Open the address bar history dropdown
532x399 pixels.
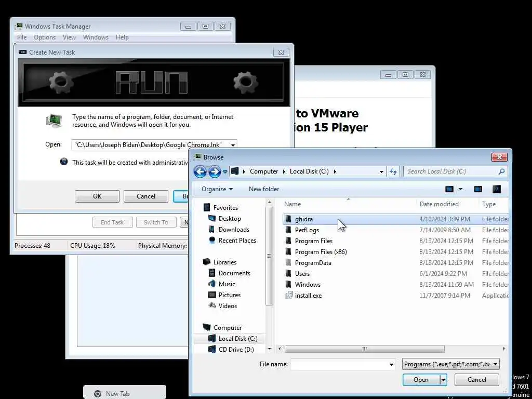tap(381, 172)
